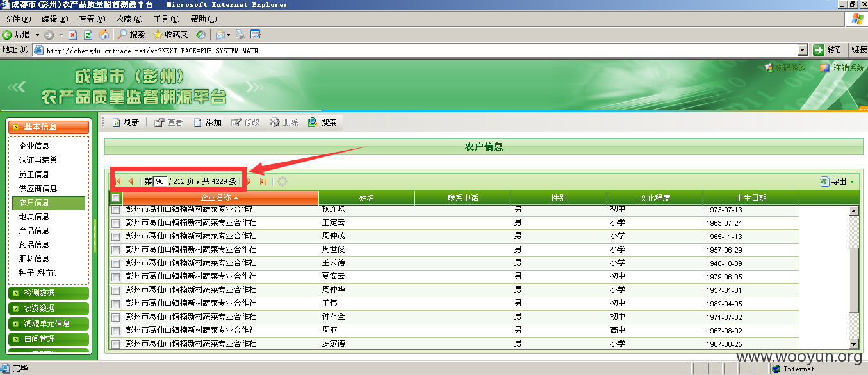Check the row checkbox for 周仲茂
The image size is (868, 375).
coord(115,237)
